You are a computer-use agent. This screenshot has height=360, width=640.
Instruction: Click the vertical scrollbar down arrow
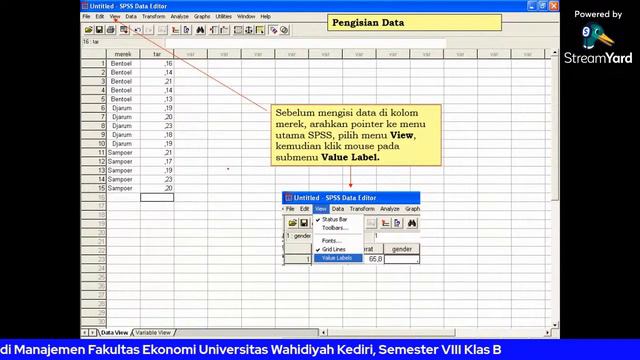555,325
